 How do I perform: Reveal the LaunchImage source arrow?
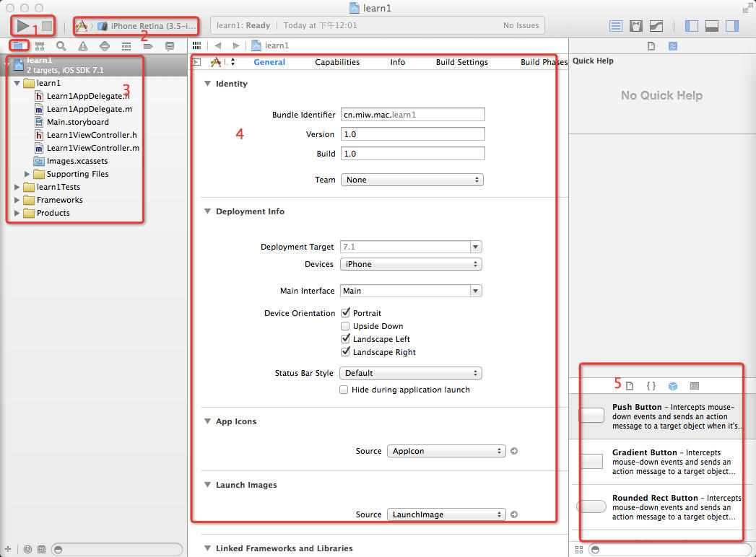point(514,514)
